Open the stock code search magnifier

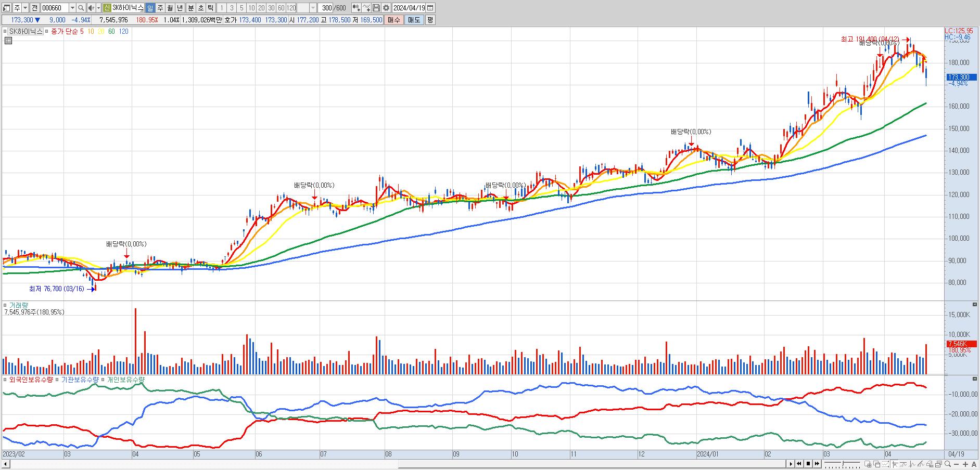(82, 8)
